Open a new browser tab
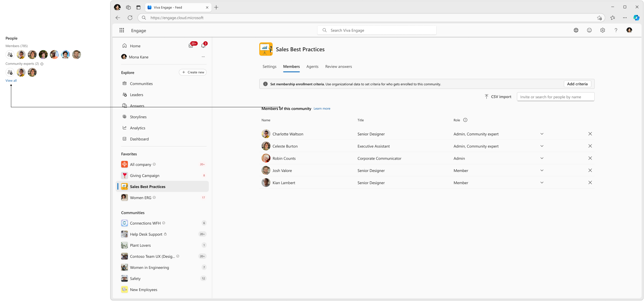644x301 pixels. (216, 7)
